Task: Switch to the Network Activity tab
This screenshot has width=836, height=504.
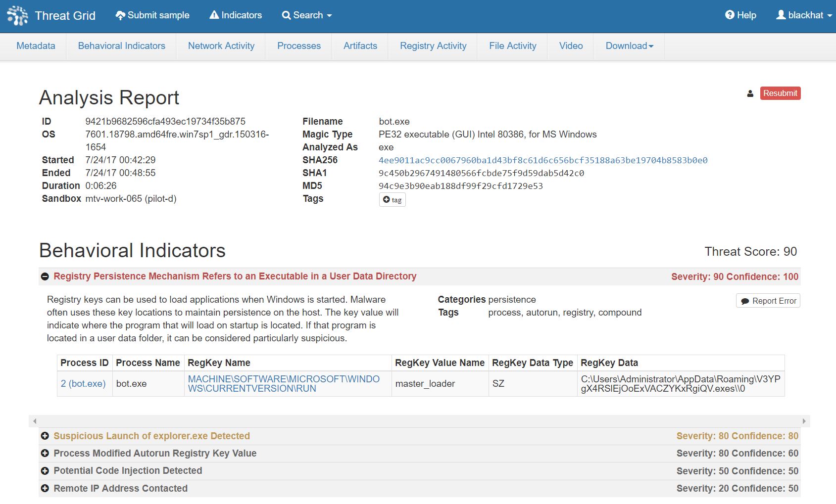Action: click(221, 46)
